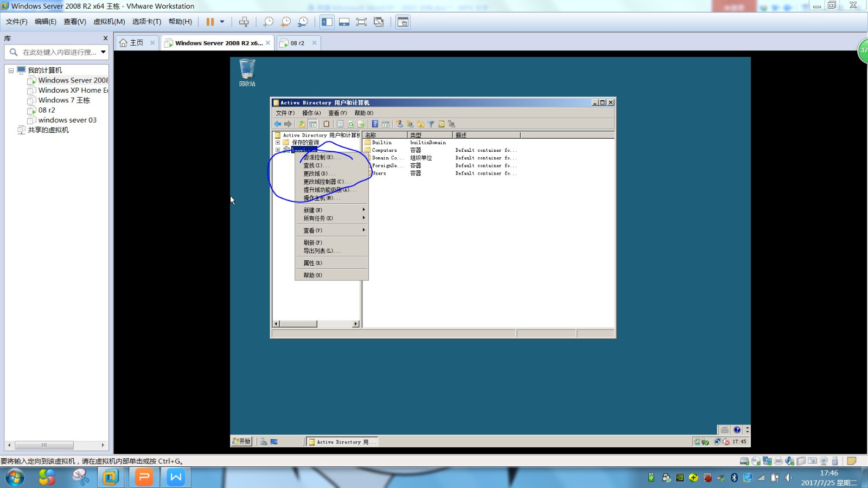Image resolution: width=868 pixels, height=488 pixels.
Task: Close the library panel
Action: [x=105, y=38]
